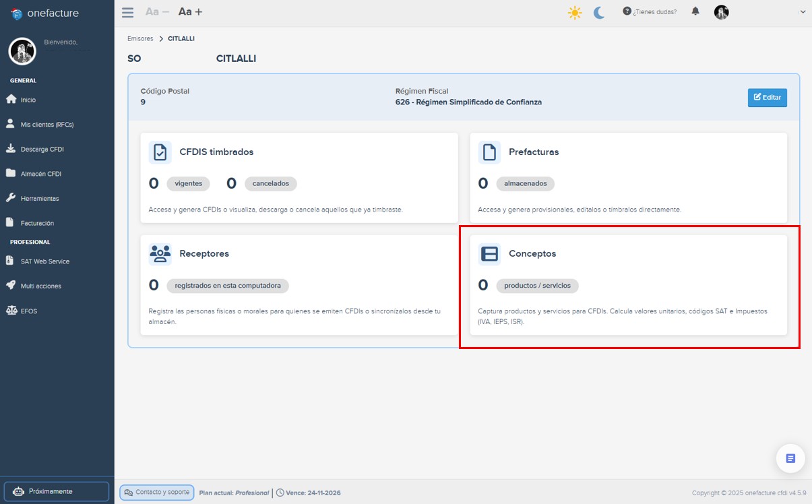Open Contacto y soporte at the bottom
The image size is (812, 504).
point(156,492)
